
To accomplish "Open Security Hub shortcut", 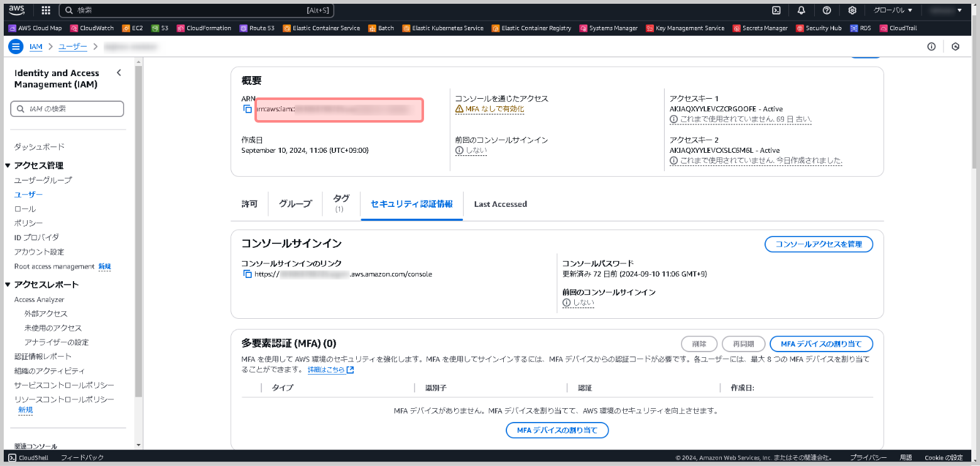I will pos(819,28).
